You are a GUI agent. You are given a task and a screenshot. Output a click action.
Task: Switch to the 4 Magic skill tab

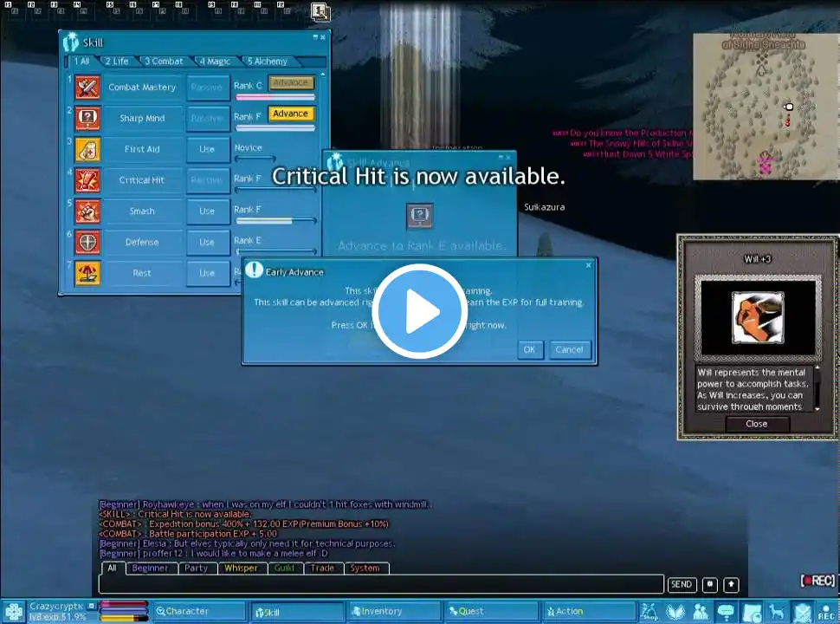[215, 62]
